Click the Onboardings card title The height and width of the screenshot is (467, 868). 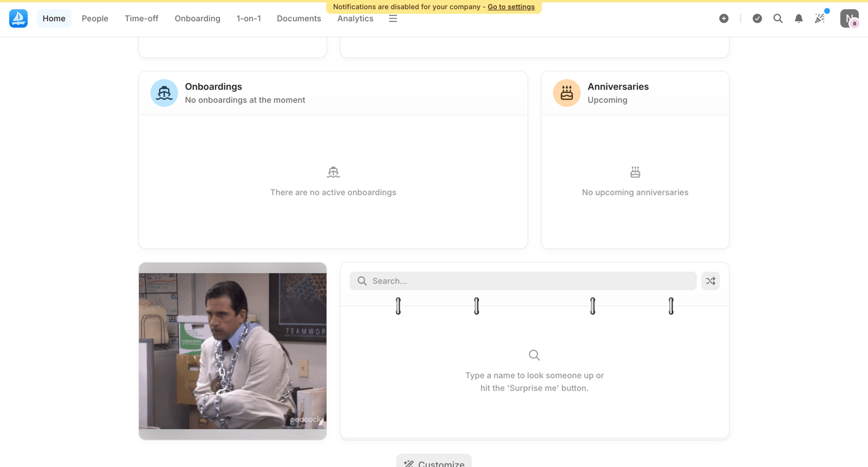tap(214, 87)
